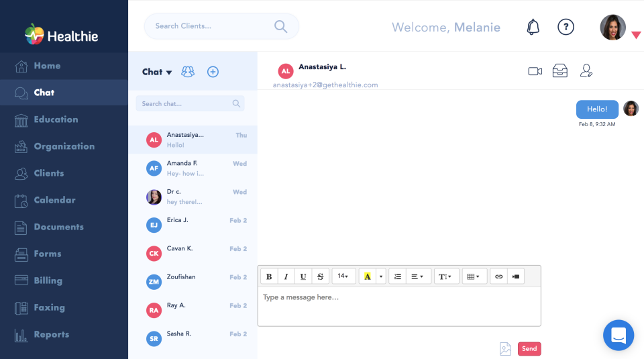Toggle bold formatting
Screen dimensions: 644x359
pyautogui.click(x=269, y=276)
